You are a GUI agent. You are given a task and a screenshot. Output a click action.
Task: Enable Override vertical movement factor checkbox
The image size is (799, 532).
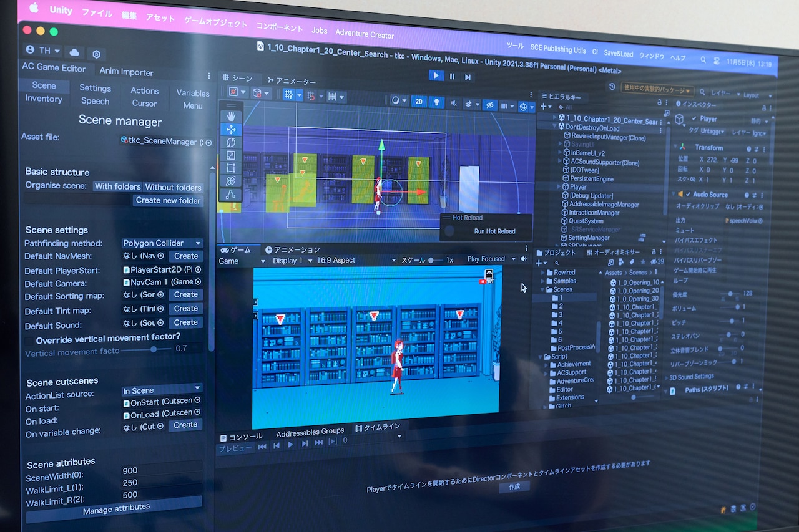[x=29, y=341]
